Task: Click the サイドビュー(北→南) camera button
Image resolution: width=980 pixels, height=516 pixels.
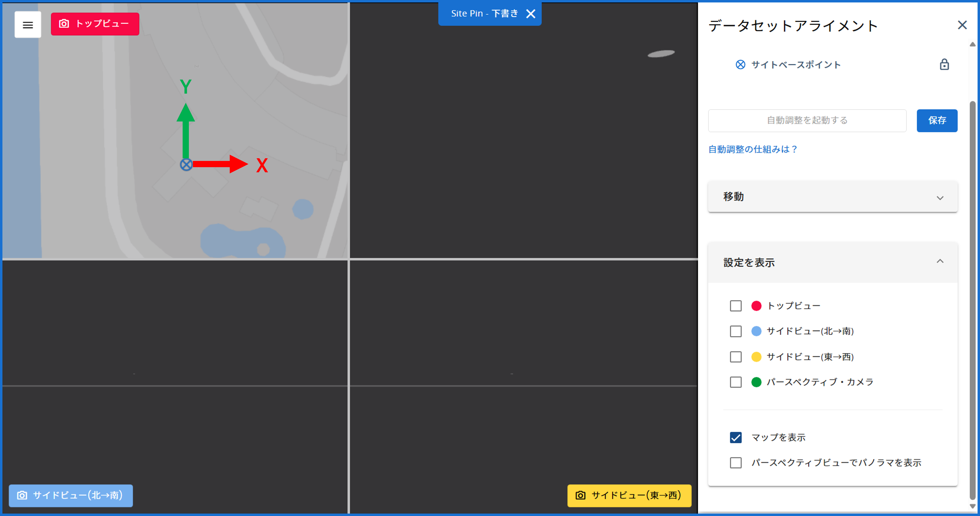Action: coord(71,495)
